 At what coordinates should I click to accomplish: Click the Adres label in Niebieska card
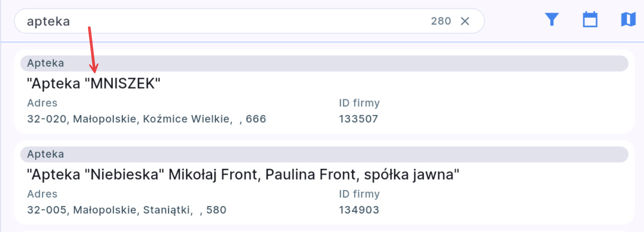pos(42,194)
